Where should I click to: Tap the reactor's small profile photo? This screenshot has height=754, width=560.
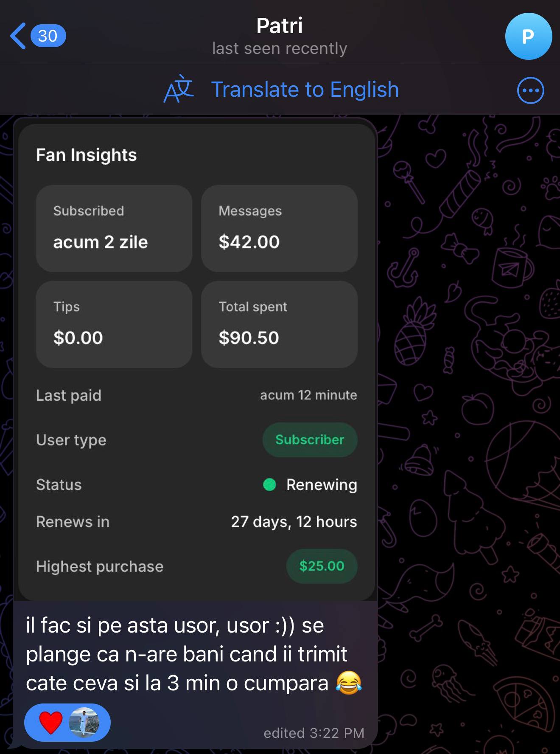pos(84,722)
